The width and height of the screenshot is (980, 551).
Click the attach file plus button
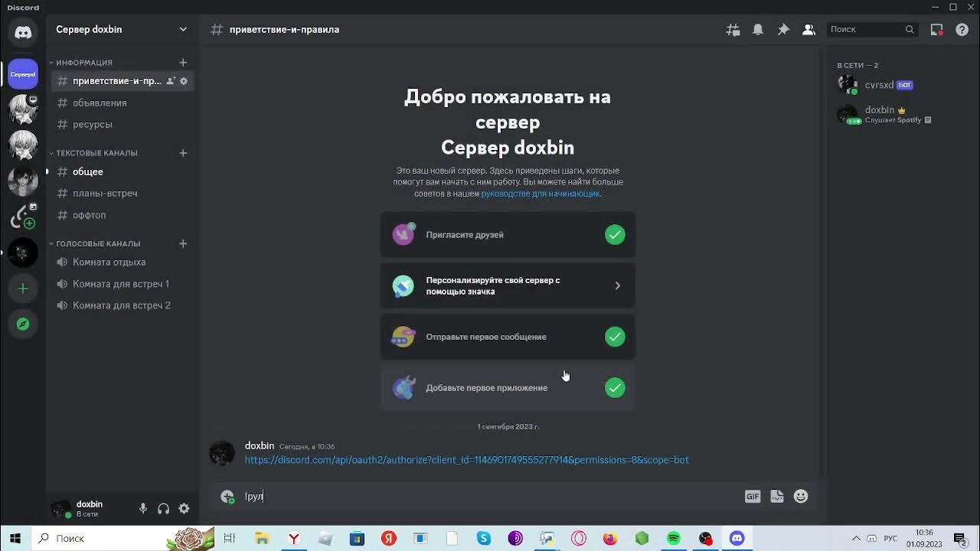tap(227, 497)
